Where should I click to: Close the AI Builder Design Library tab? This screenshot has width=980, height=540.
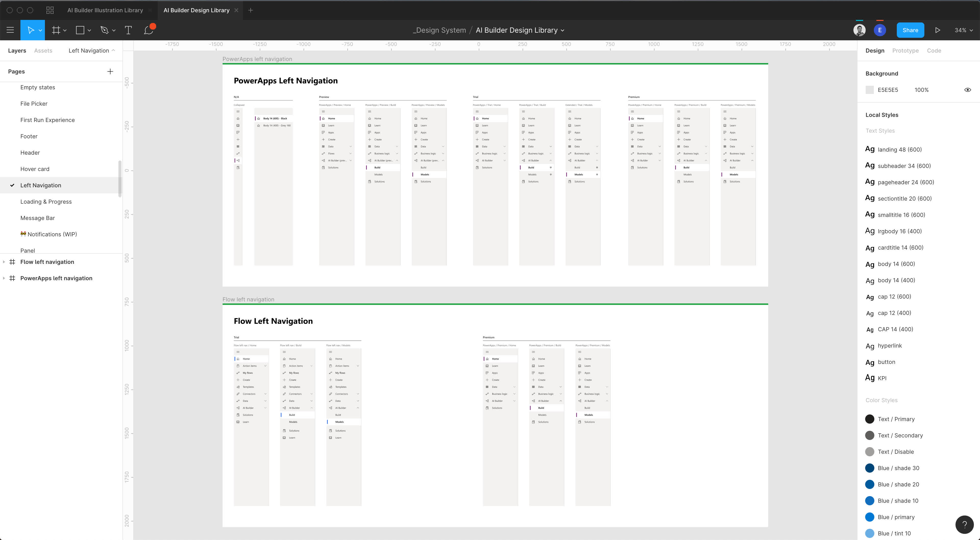click(x=236, y=10)
